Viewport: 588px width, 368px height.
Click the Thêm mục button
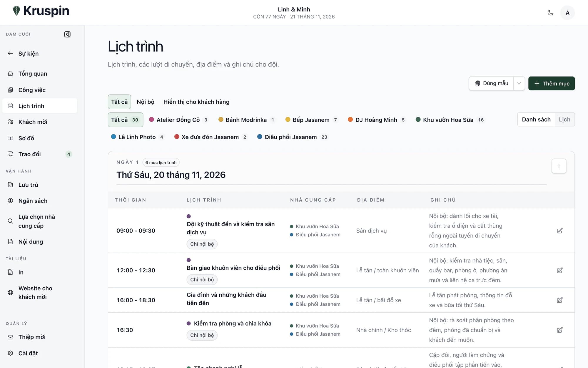(552, 84)
